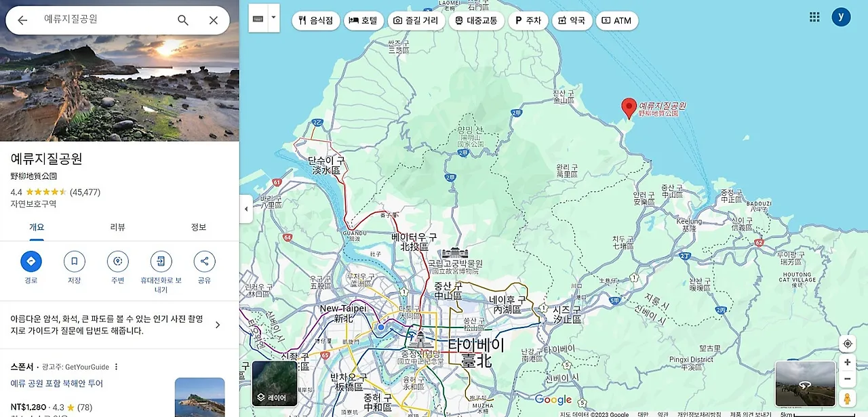Select the ATM filter chip
868x417 pixels.
616,20
